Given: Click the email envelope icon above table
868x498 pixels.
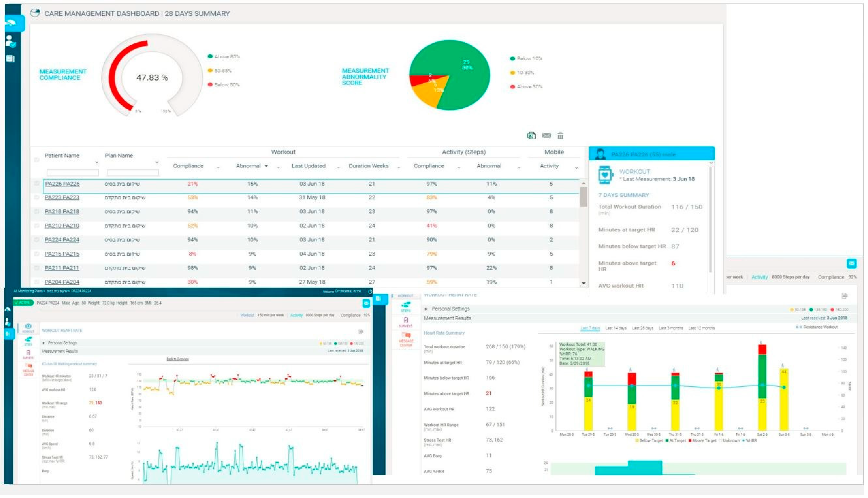Looking at the screenshot, I should click(546, 136).
